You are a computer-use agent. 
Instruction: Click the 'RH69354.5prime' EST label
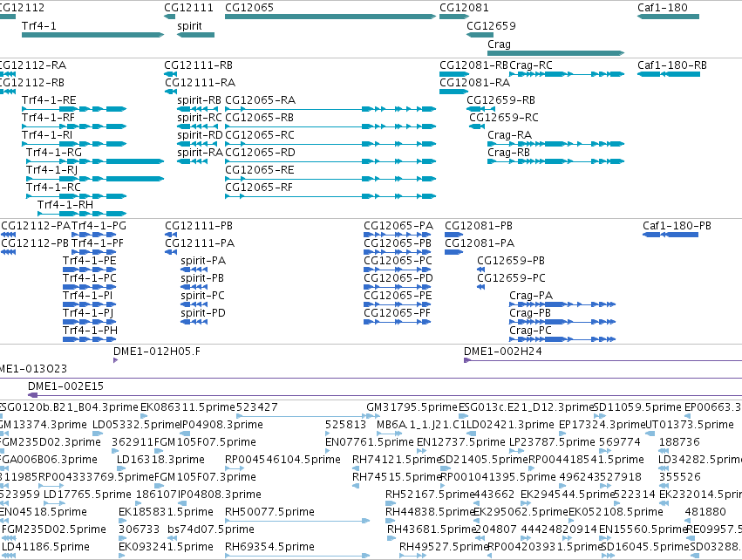click(269, 547)
